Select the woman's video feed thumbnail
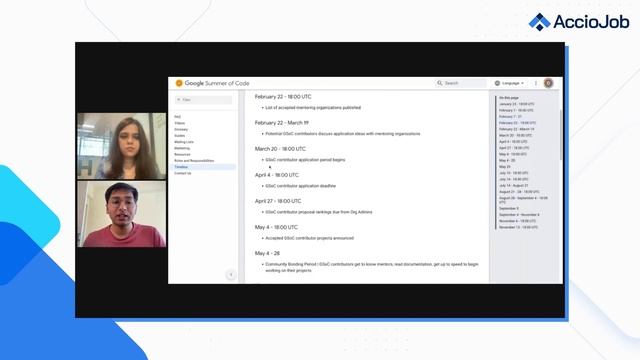640x360 pixels. click(x=122, y=146)
